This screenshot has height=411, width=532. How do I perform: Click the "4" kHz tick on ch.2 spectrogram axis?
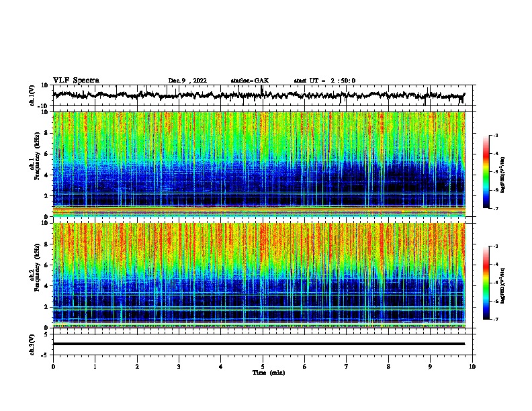46,286
